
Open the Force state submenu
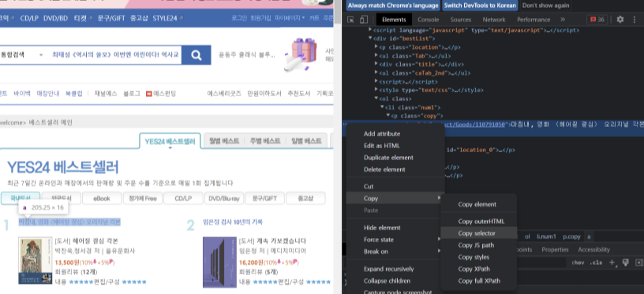click(x=395, y=240)
